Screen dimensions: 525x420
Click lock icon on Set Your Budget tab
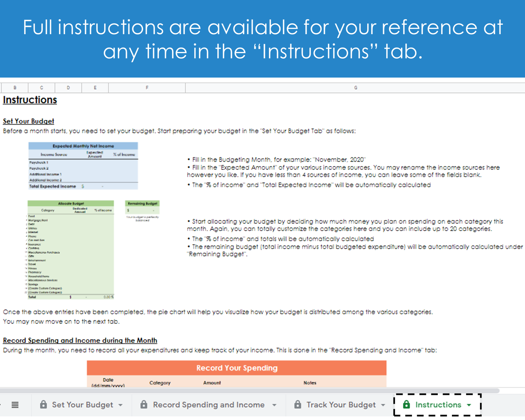point(44,404)
